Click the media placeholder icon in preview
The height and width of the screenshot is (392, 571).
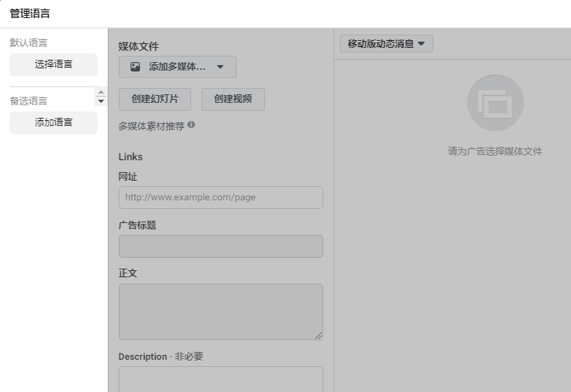(495, 103)
